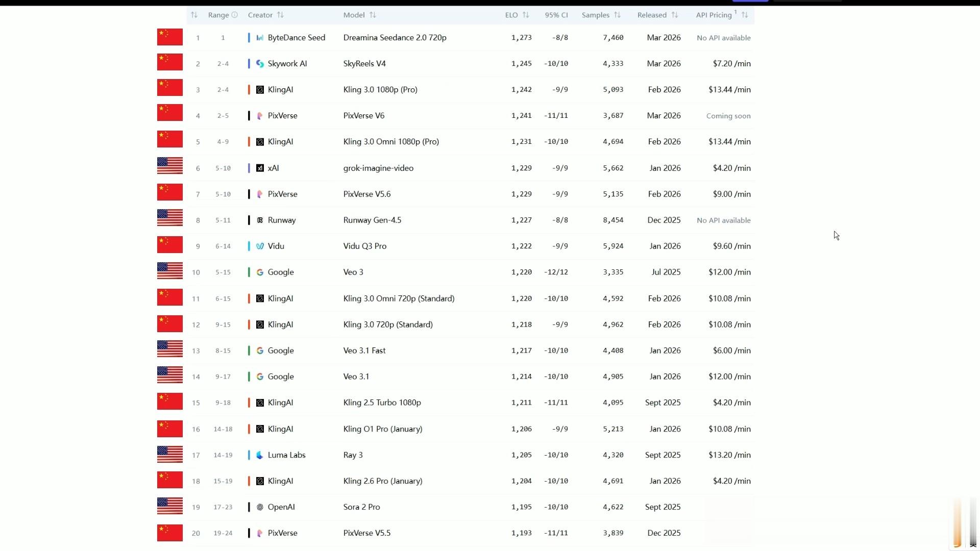Screen dimensions: 980x551
Task: Sort table by ELO column arrows
Action: [x=526, y=15]
